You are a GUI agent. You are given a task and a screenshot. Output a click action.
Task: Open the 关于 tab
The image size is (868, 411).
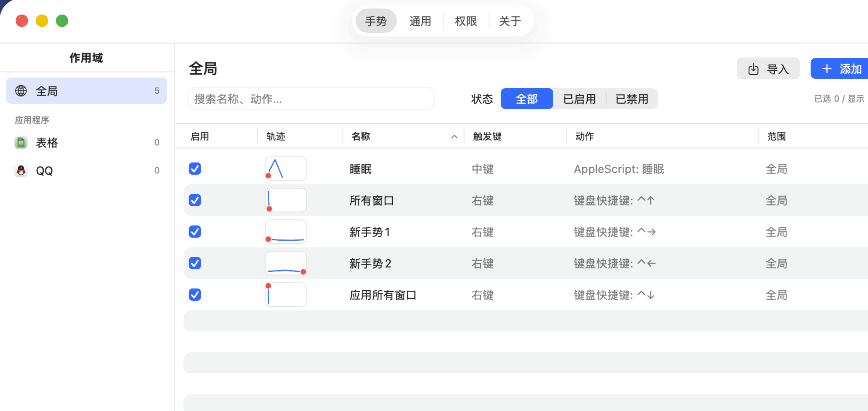tap(510, 21)
